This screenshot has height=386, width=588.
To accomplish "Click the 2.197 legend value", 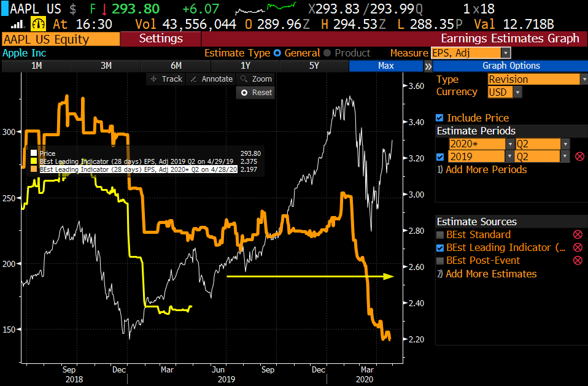I will (x=249, y=169).
